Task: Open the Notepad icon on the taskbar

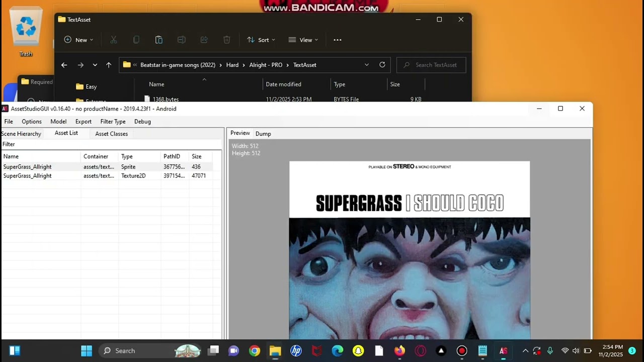Action: [x=482, y=350]
